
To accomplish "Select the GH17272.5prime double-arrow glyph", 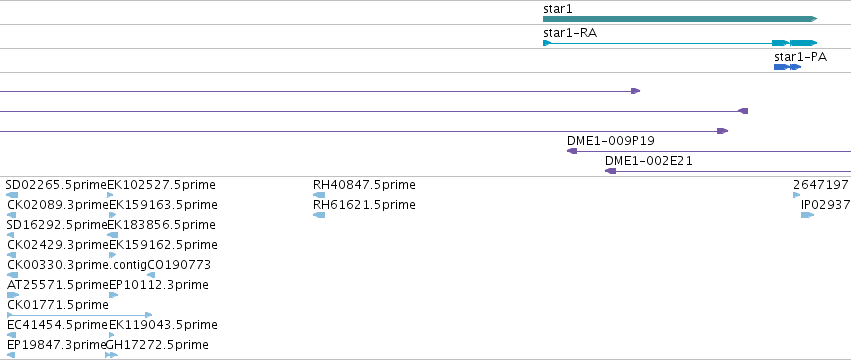I will click(x=111, y=355).
